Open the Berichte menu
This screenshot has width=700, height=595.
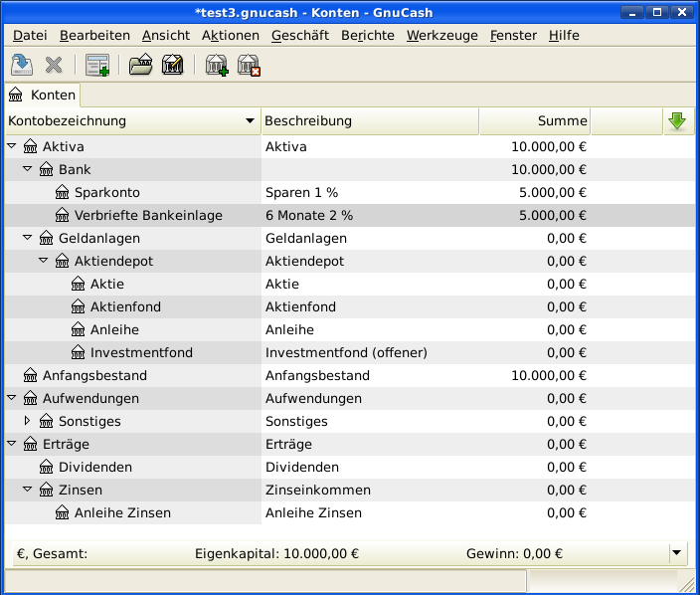click(x=367, y=35)
